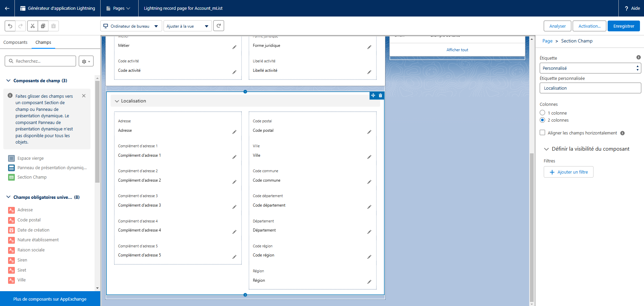
Task: Edit the Forme juridique field pencil
Action: tap(369, 47)
